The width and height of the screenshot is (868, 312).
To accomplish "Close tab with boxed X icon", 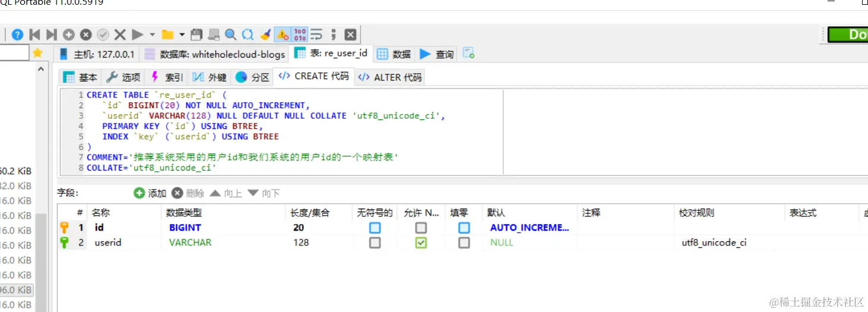I will pos(351,34).
